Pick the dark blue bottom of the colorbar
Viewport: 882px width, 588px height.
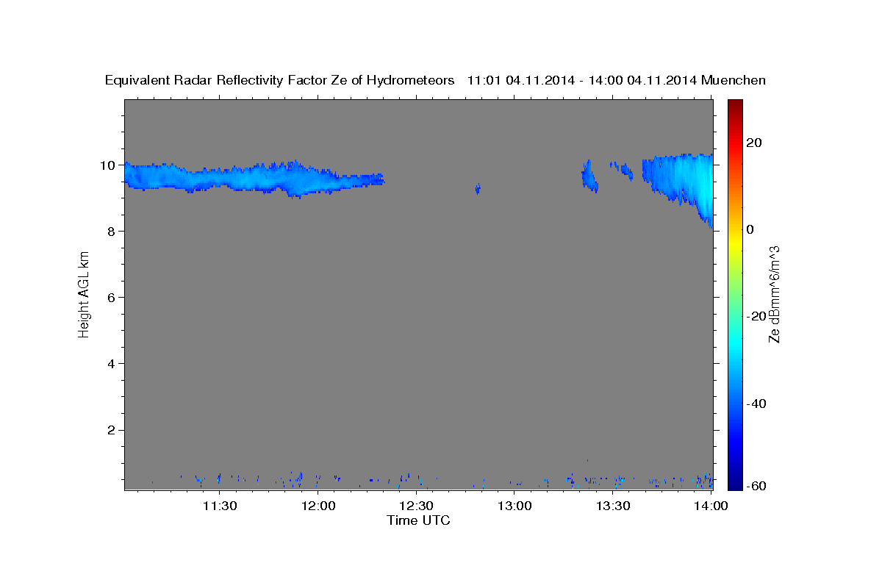click(735, 484)
